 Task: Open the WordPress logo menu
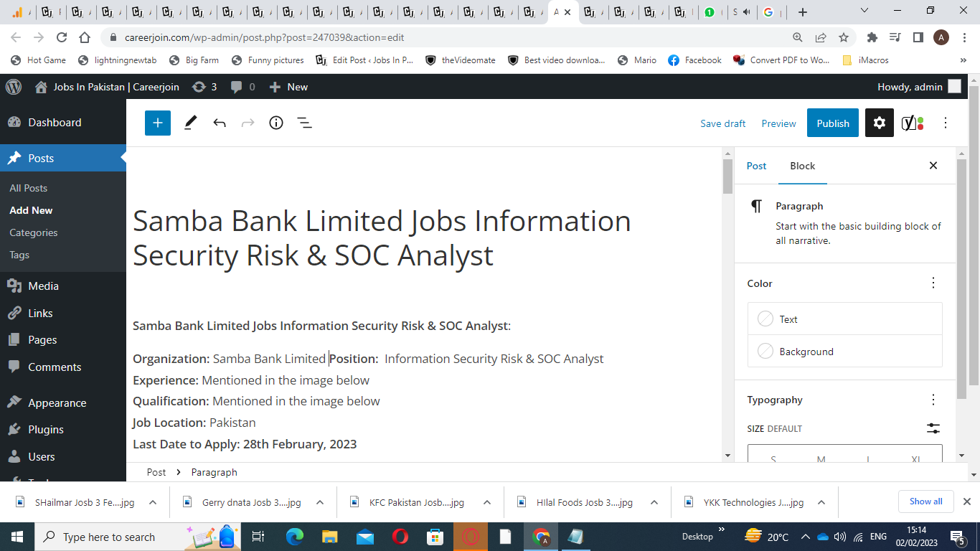(14, 87)
